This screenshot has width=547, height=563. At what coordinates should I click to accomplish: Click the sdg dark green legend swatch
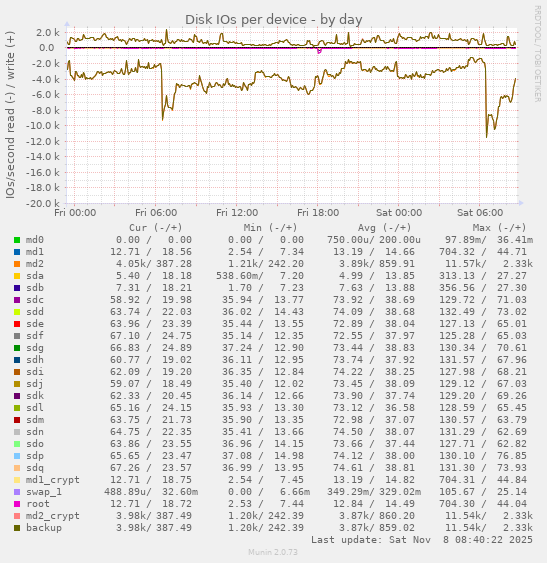[17, 348]
